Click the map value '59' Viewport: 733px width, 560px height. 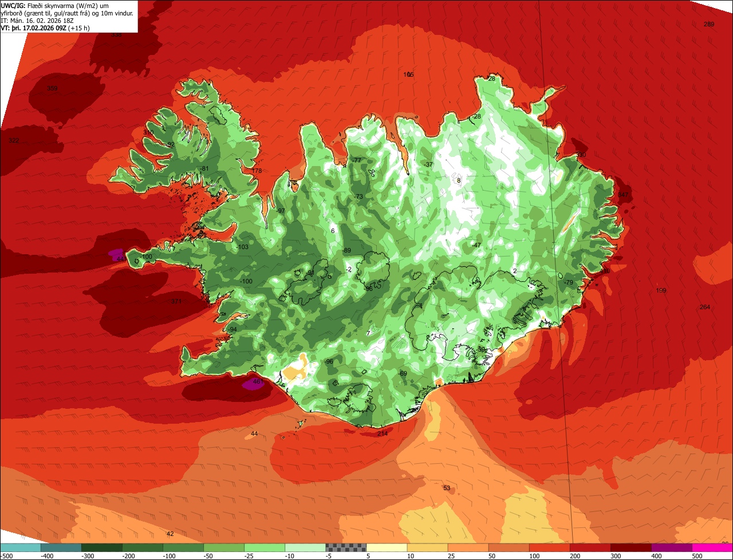[481, 349]
